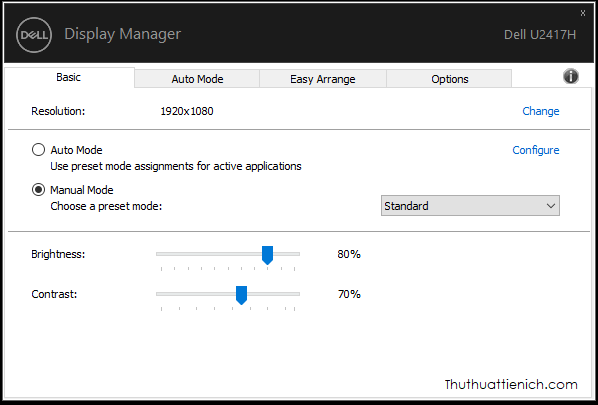Click the Change resolution link
This screenshot has width=598, height=405.
click(540, 111)
